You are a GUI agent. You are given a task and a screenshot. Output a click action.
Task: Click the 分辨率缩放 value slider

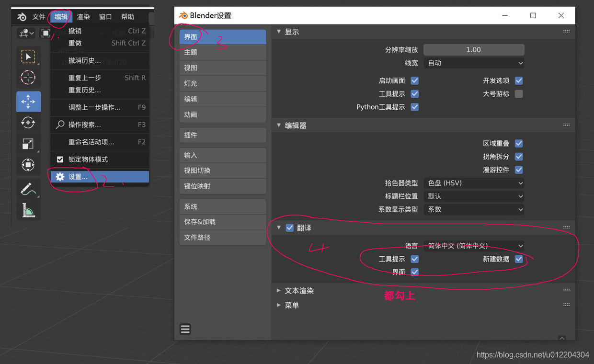click(474, 50)
